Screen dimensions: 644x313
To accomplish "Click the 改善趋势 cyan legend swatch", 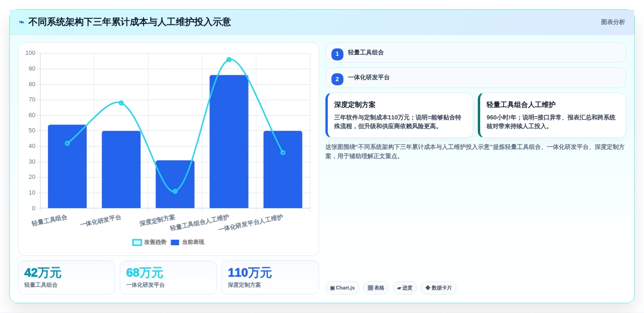I will [137, 242].
